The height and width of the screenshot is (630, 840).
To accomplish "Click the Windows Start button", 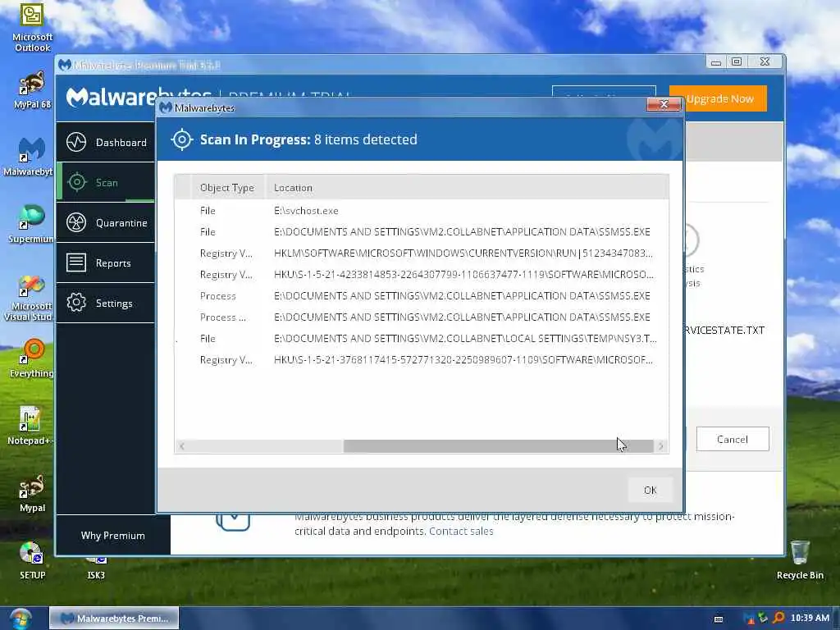I will pos(21,619).
